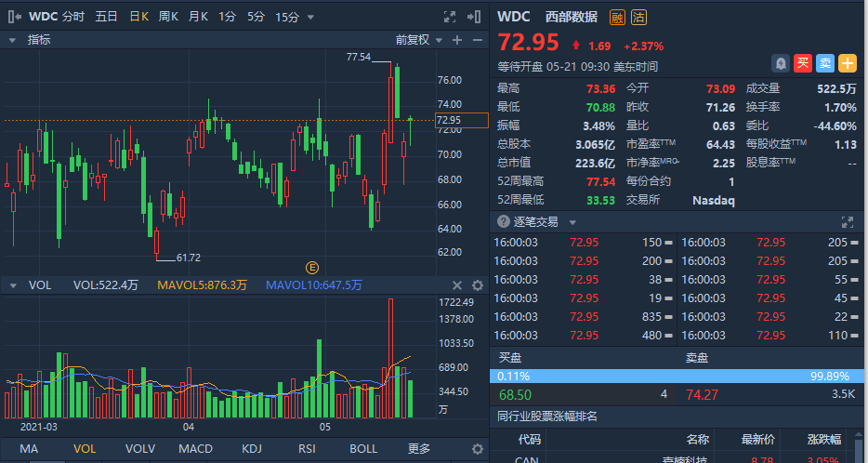Image resolution: width=868 pixels, height=463 pixels.
Task: Click the earnings E marker on chart
Action: pos(312,268)
